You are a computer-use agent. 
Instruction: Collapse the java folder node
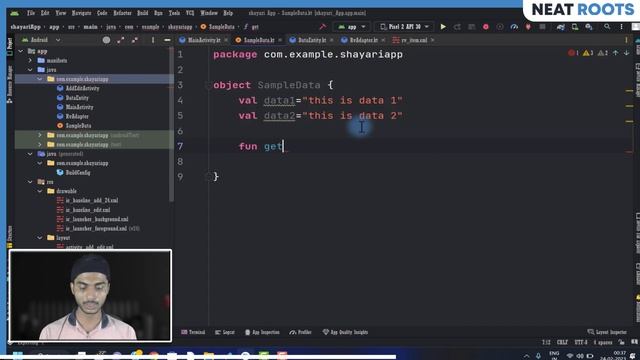(x=30, y=70)
